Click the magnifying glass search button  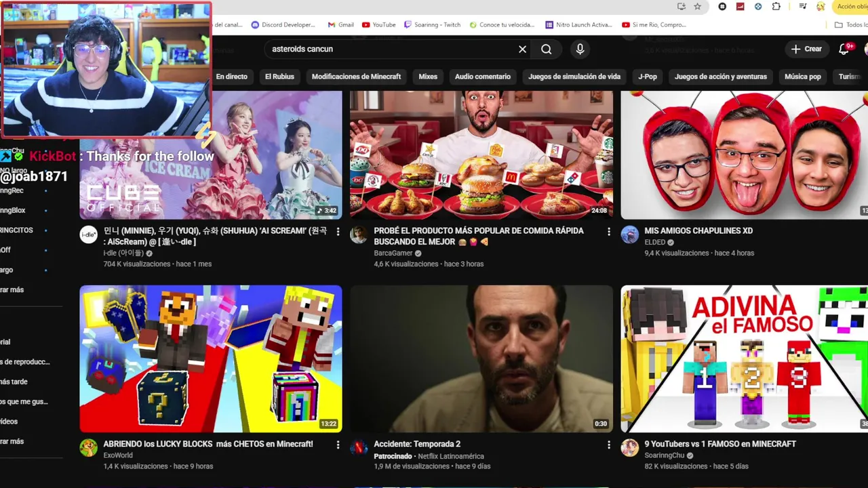click(546, 49)
